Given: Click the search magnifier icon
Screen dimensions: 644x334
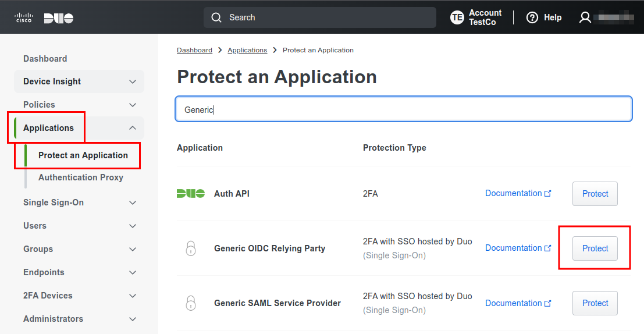Looking at the screenshot, I should [x=216, y=17].
